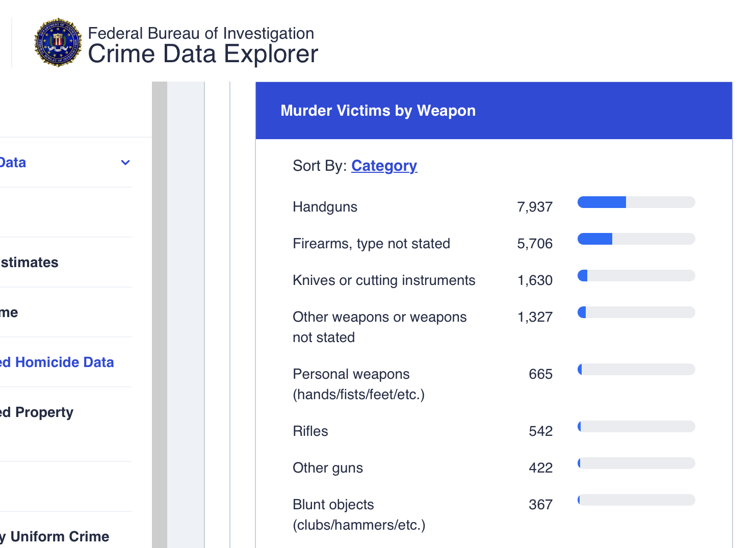756x548 pixels.
Task: Click the Blunt objects progress bar
Action: click(636, 500)
